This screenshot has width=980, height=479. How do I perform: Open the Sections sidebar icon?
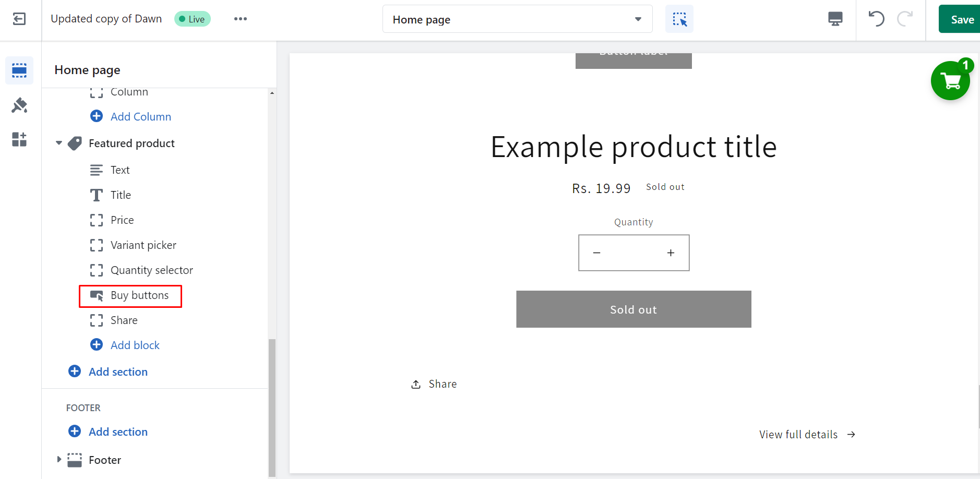(x=19, y=70)
